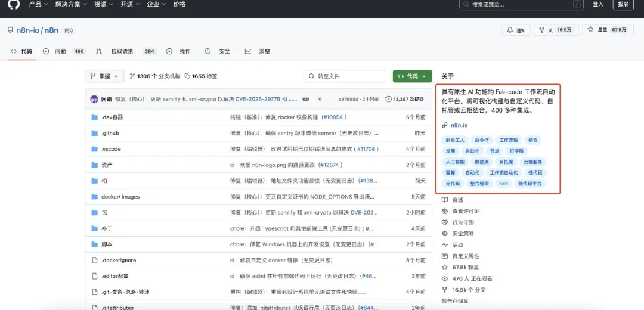Click the book icon beside 自述
The image size is (644, 310).
click(444, 200)
